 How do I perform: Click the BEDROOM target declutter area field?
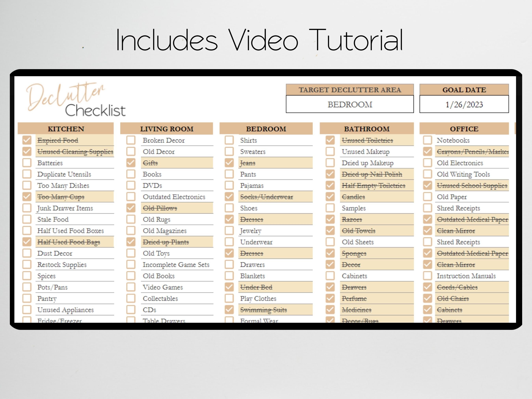click(350, 104)
